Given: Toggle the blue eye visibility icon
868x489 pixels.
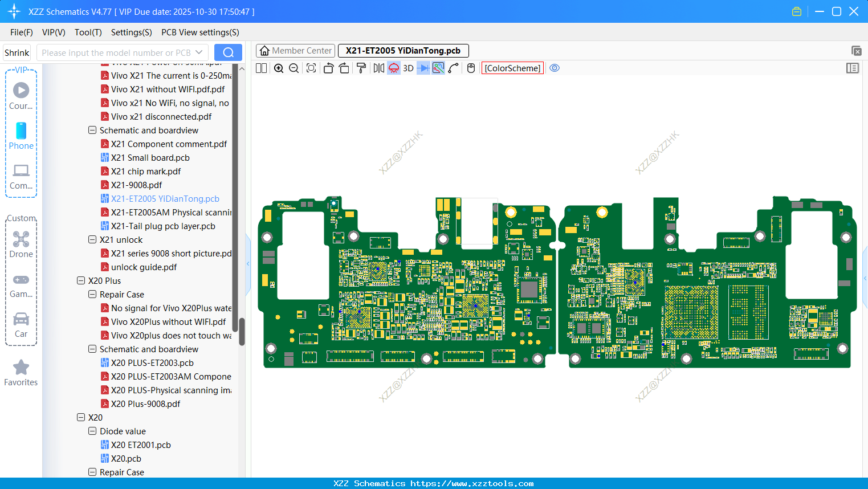Looking at the screenshot, I should click(555, 68).
